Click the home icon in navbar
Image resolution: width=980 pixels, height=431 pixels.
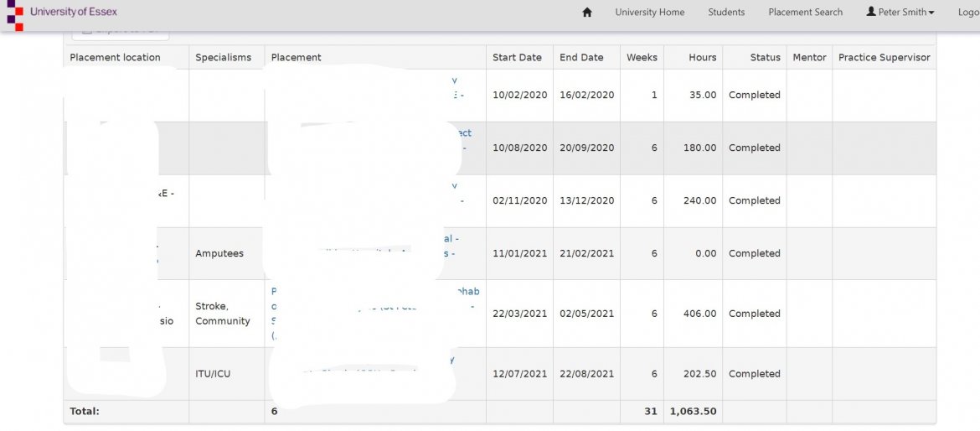pyautogui.click(x=586, y=13)
